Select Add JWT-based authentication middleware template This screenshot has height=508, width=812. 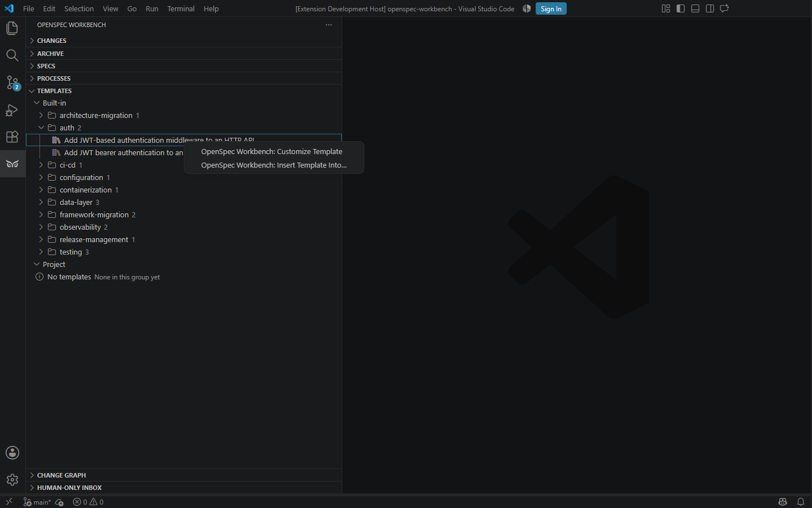[184, 140]
